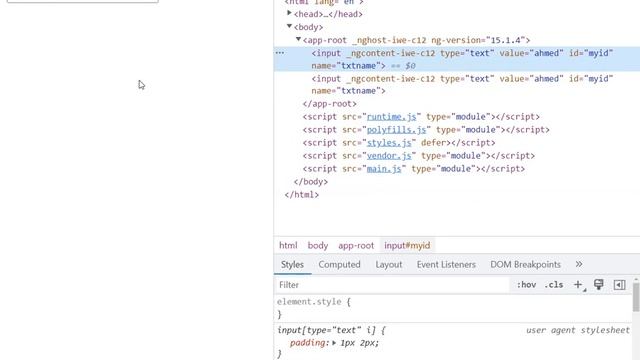Click the value="ahmed" attribute on selected input
Image resolution: width=640 pixels, height=360 pixels.
point(531,53)
